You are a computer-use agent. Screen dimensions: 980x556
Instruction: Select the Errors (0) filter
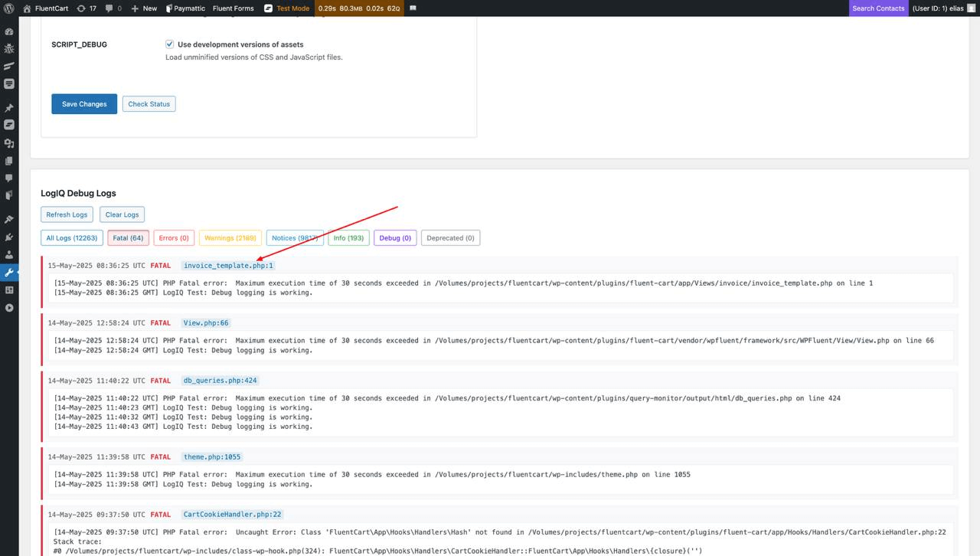(174, 238)
